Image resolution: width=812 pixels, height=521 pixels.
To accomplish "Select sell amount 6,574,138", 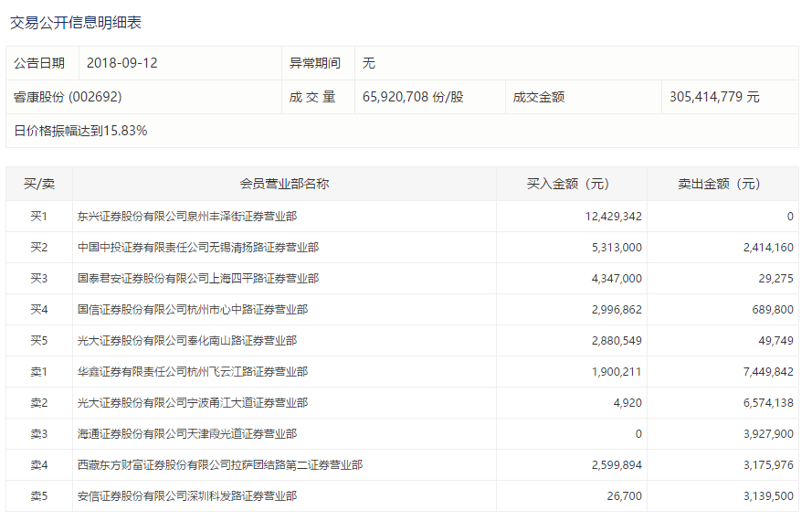I will click(x=768, y=403).
